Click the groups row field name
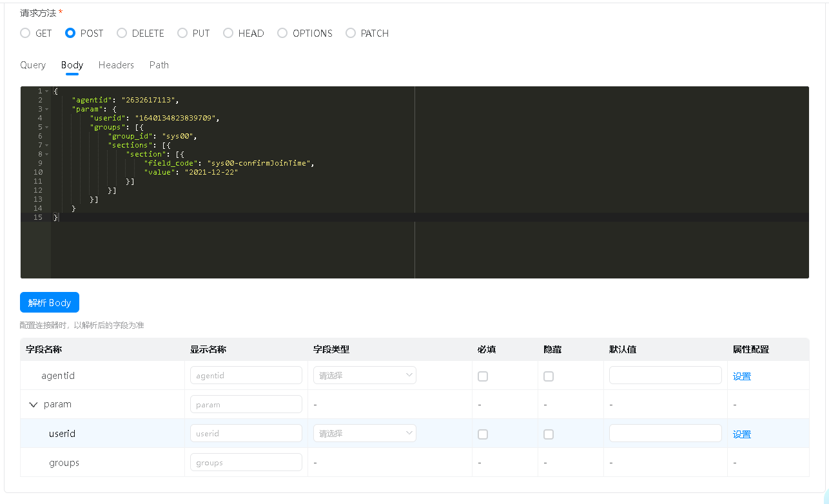This screenshot has width=829, height=504. click(x=64, y=463)
